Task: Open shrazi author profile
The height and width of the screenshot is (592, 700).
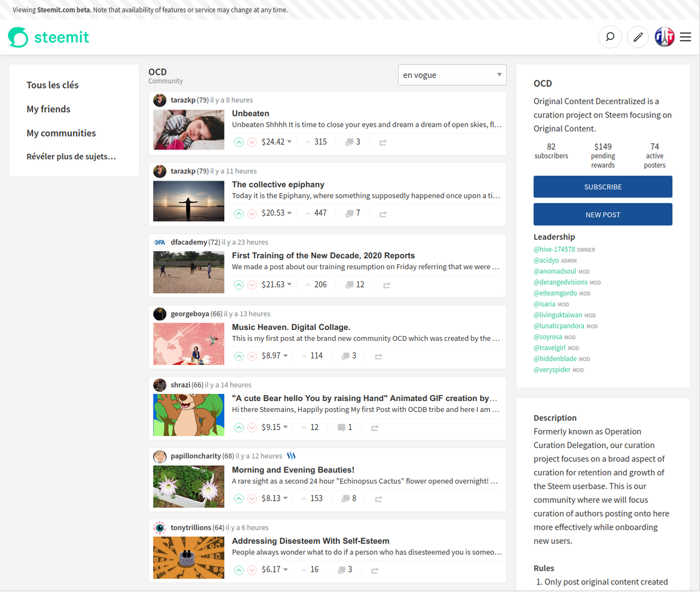Action: coord(180,385)
